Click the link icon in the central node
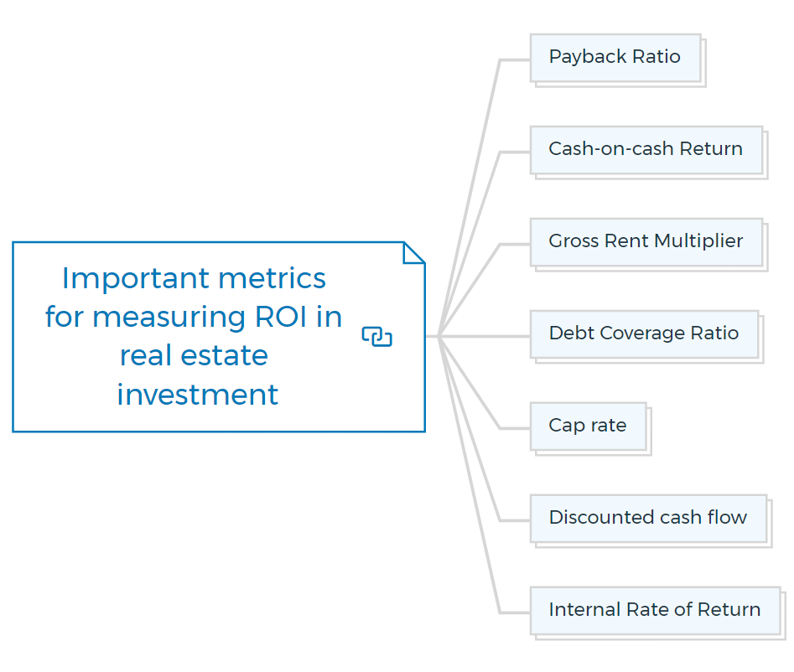Screen dimensions: 794x672 376,337
